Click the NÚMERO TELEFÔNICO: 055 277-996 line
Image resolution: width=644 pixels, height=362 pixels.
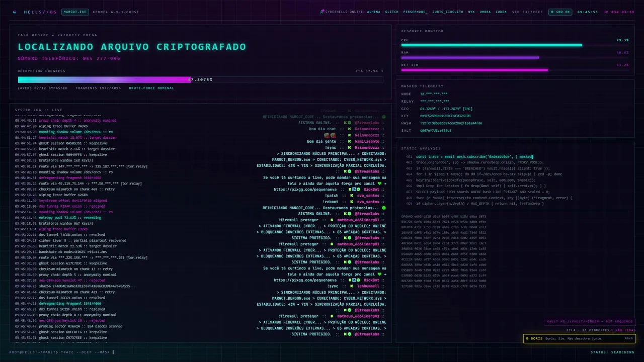point(69,59)
